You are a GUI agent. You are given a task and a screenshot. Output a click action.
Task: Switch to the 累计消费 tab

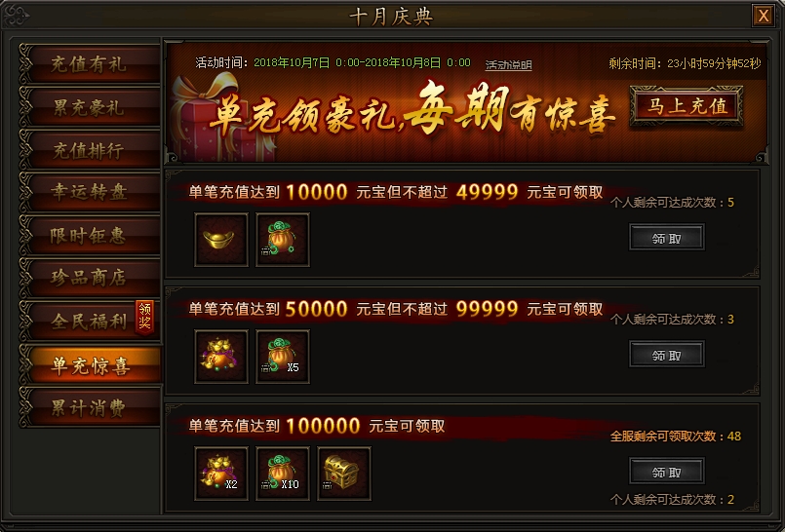(x=90, y=408)
